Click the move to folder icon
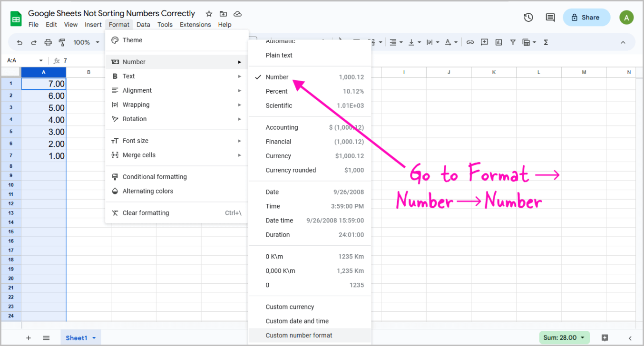The width and height of the screenshot is (644, 346). pos(223,14)
